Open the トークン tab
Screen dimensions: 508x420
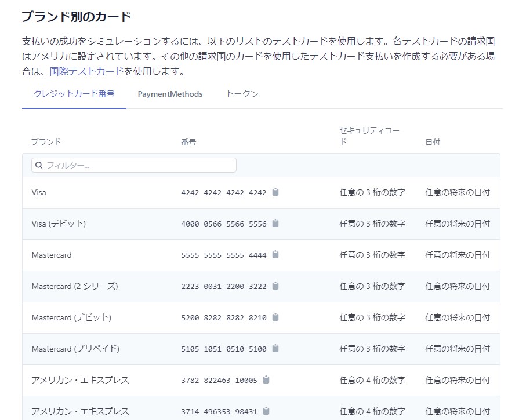[x=242, y=94]
